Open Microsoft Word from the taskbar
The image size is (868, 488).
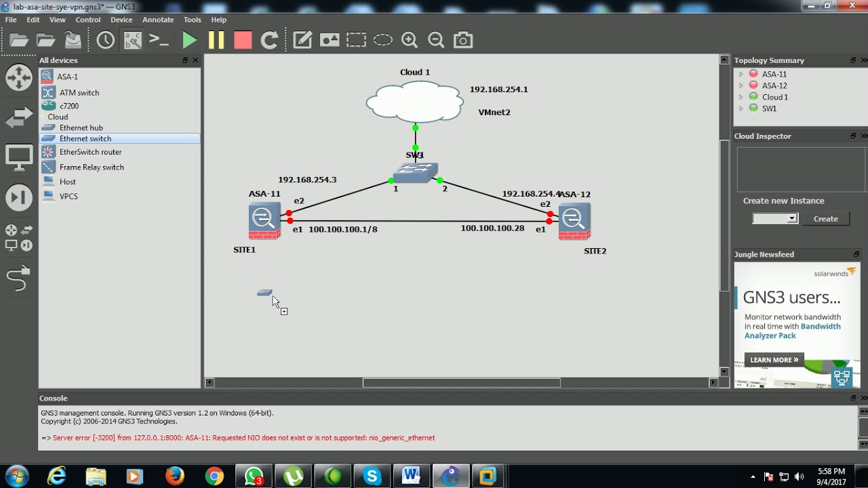(411, 476)
